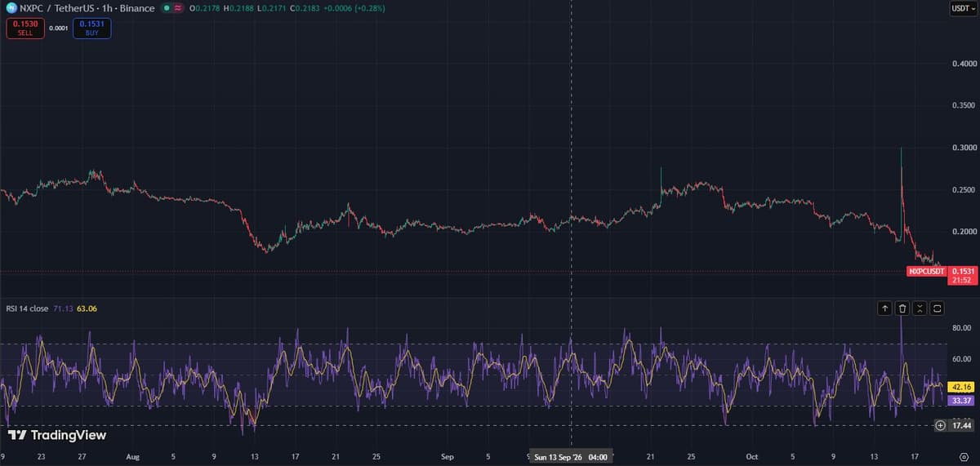The image size is (980, 466).
Task: Move RSI pane up with arrow icon
Action: tap(885, 308)
